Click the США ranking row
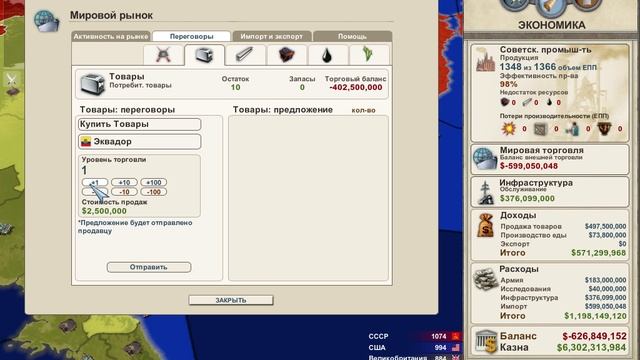The height and width of the screenshot is (360, 640). click(x=414, y=348)
